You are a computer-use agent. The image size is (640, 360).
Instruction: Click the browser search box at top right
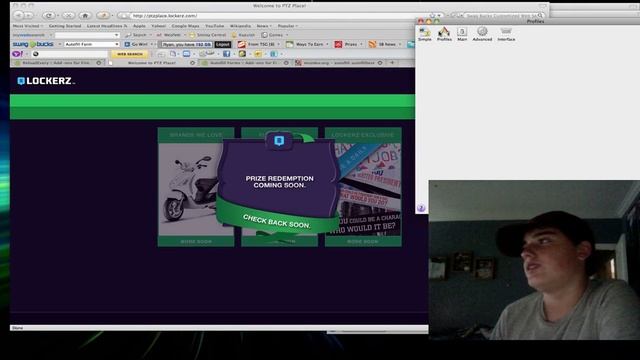tap(504, 16)
